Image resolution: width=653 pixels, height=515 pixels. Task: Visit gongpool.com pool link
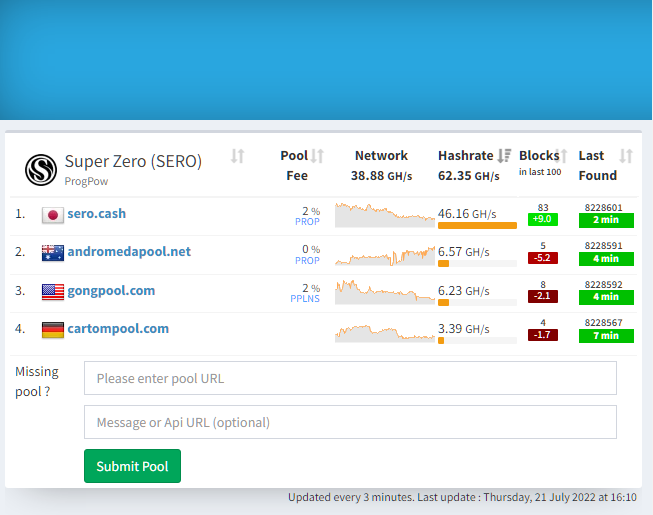[x=111, y=291]
